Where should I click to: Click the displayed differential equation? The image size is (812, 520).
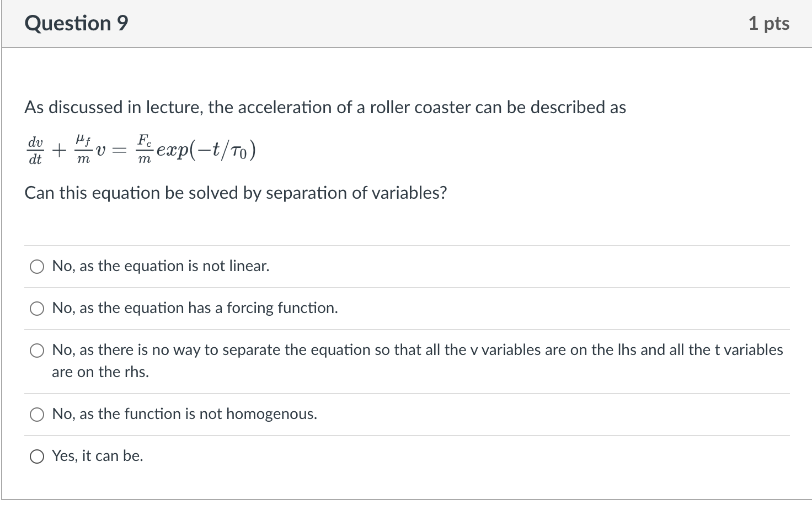tap(141, 149)
